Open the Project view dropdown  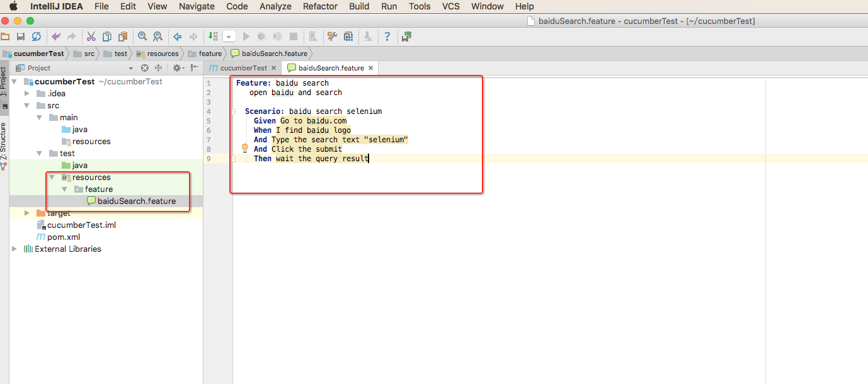point(131,68)
